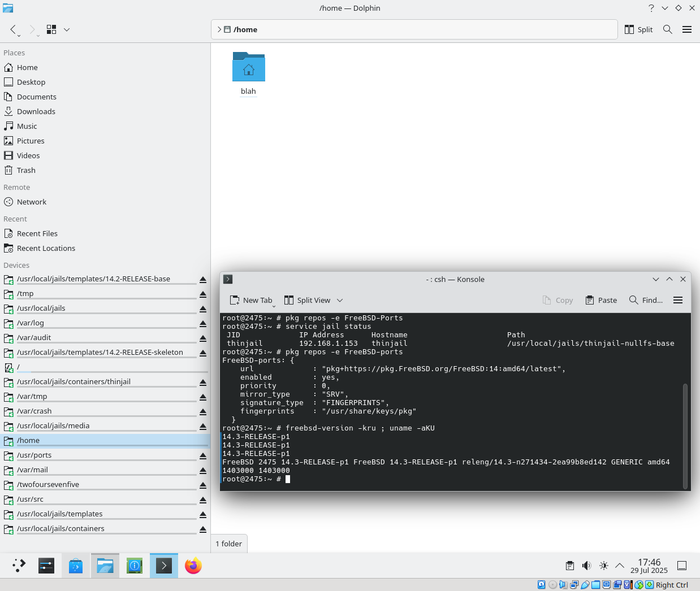The image size is (700, 591).
Task: Toggle Split view in Dolphin
Action: pos(639,29)
